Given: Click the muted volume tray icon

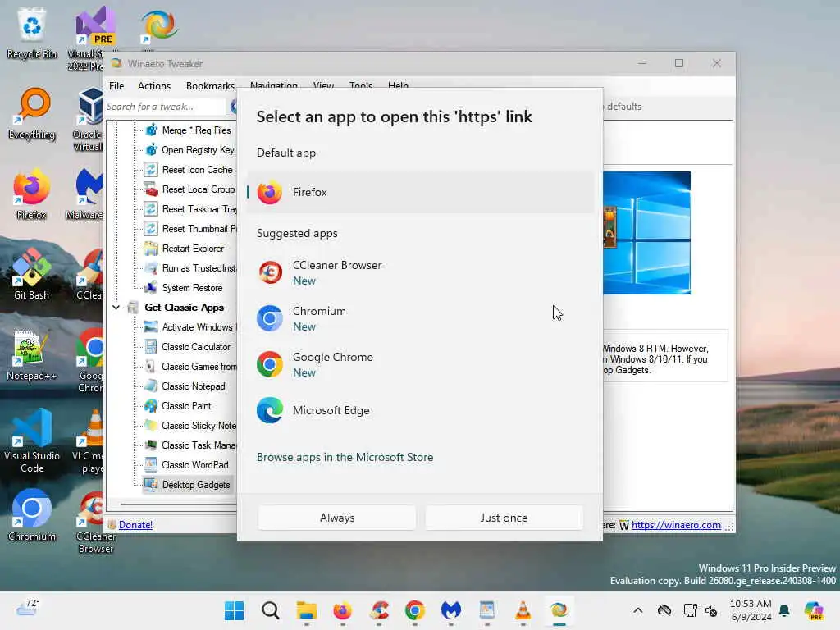Looking at the screenshot, I should tap(711, 610).
